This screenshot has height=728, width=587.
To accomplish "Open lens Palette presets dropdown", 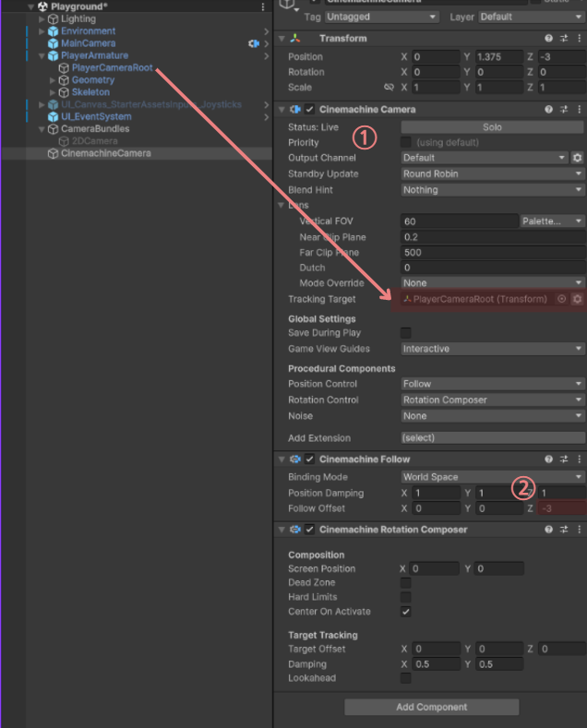I will click(x=552, y=221).
